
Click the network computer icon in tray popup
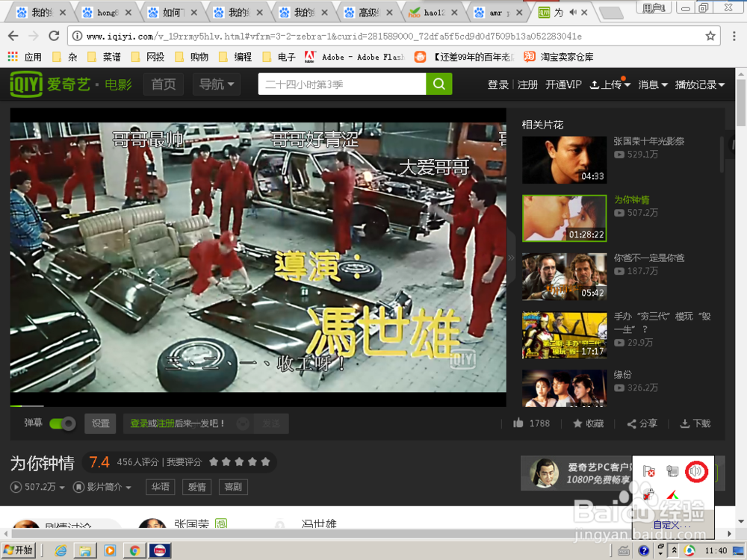coord(672,471)
